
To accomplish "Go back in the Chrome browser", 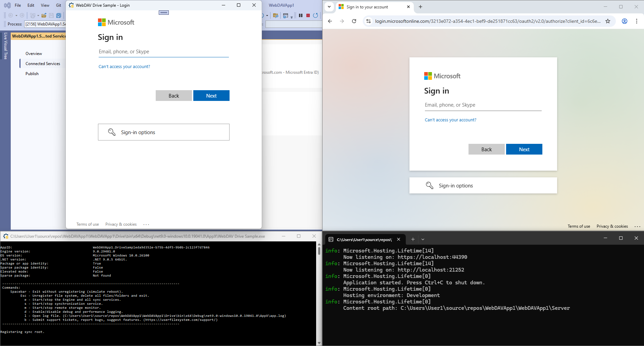I will (x=330, y=21).
